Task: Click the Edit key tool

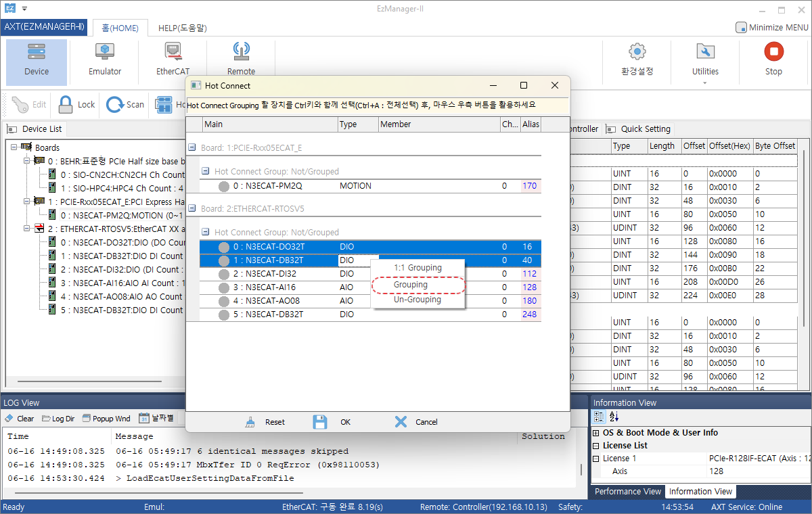Action: pos(28,105)
